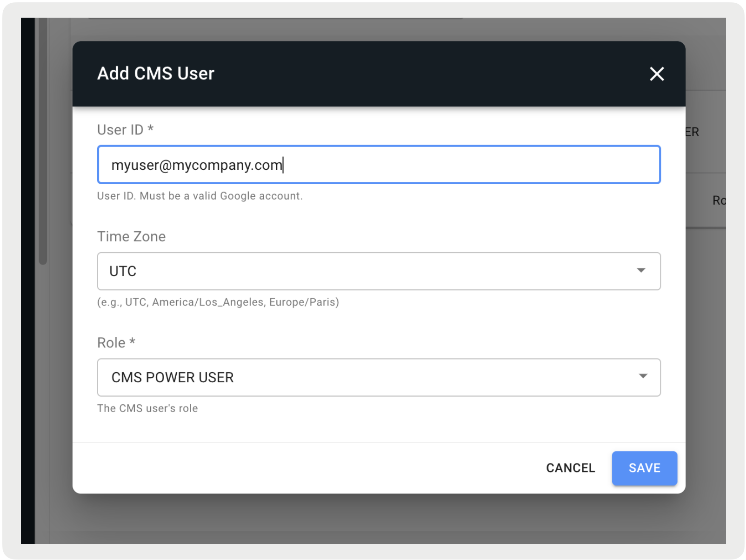Click the 'Must be a valid Google account' hint
The image size is (746, 560).
tap(221, 196)
